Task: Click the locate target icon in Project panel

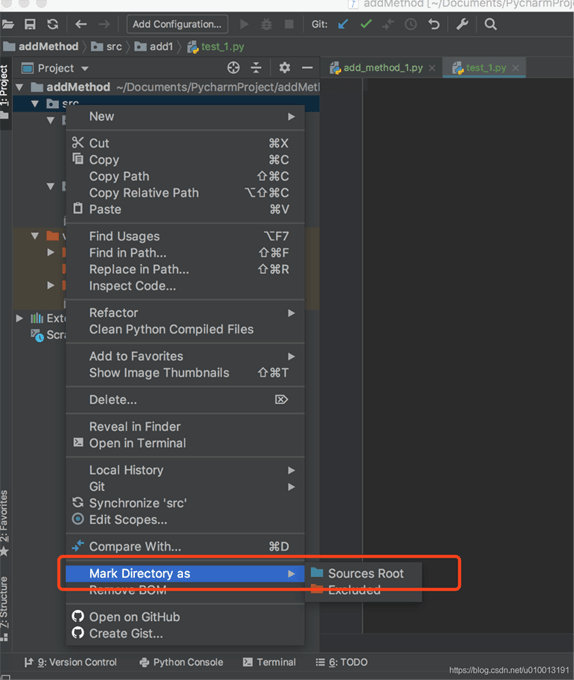Action: (x=233, y=68)
